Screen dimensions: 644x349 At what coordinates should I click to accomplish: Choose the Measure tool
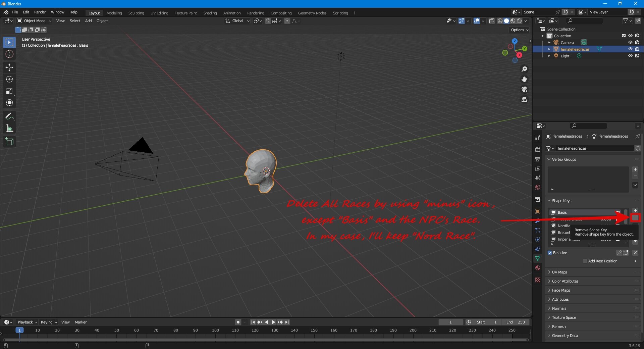coord(9,128)
